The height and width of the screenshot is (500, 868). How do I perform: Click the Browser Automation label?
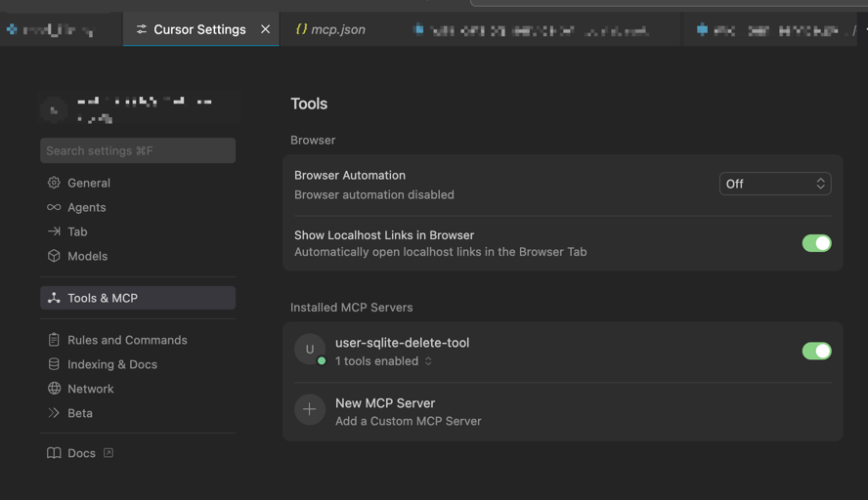pyautogui.click(x=350, y=175)
